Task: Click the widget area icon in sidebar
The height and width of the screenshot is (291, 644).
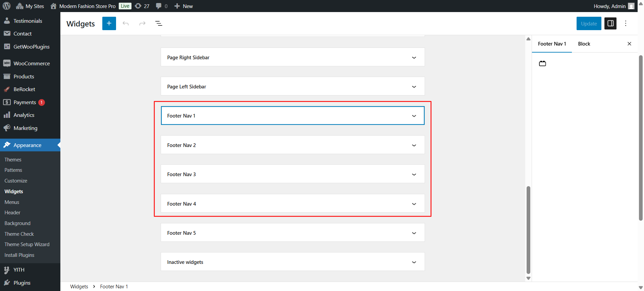Action: [x=542, y=63]
